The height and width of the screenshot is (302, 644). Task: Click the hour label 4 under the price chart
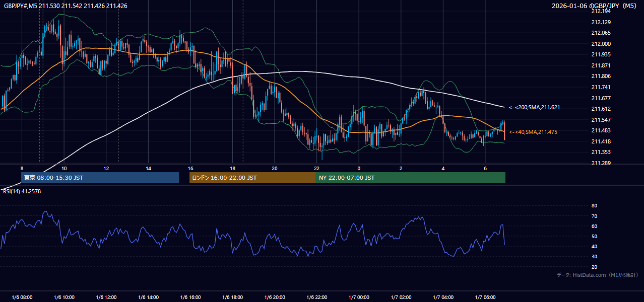[x=443, y=168]
